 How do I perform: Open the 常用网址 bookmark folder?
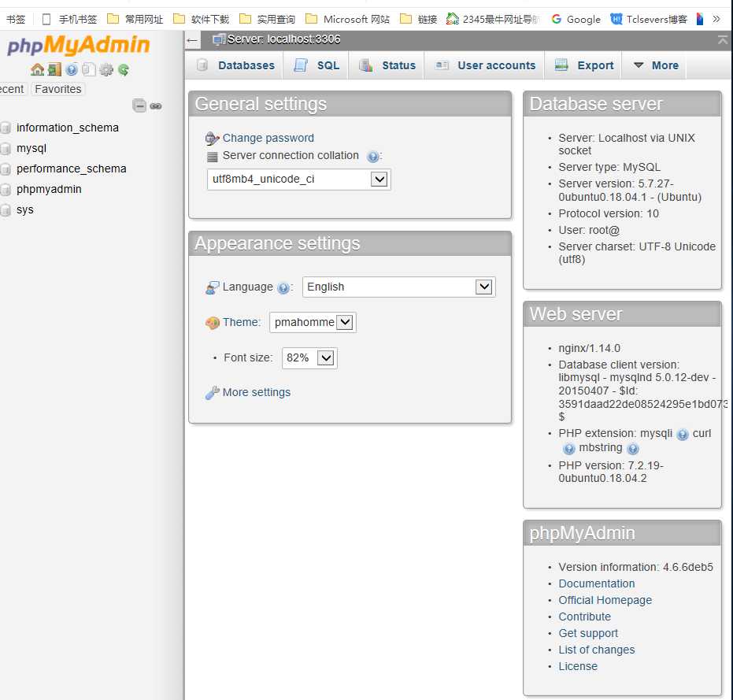click(135, 19)
